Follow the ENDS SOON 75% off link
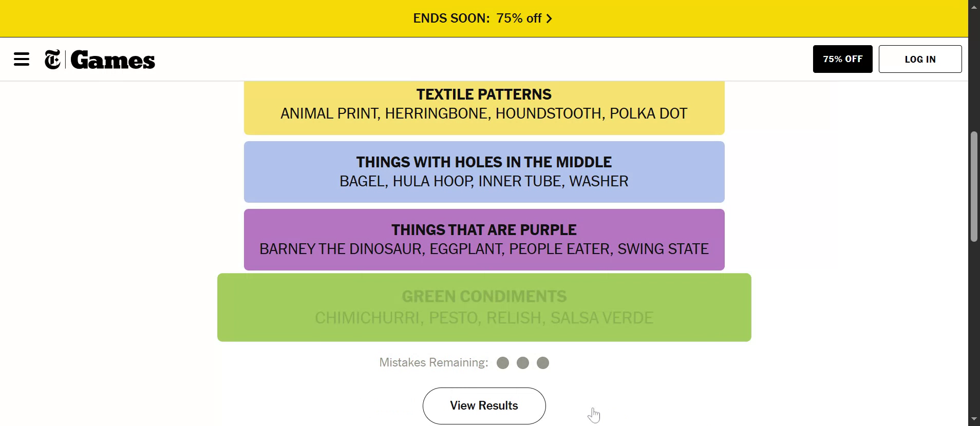 pos(477,18)
